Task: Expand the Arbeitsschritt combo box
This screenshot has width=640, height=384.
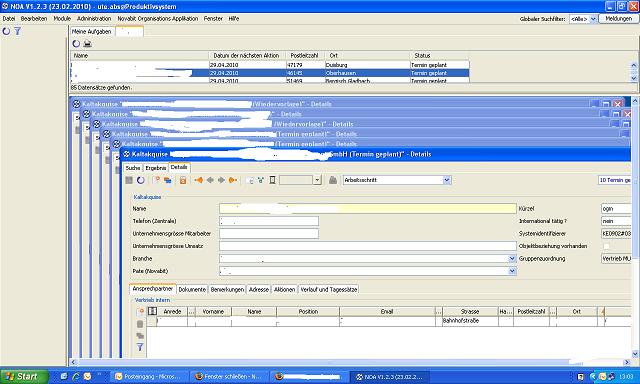Action: point(447,180)
